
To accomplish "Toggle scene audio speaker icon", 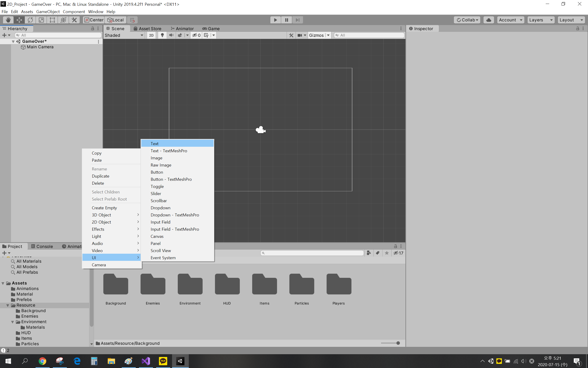I will 171,35.
